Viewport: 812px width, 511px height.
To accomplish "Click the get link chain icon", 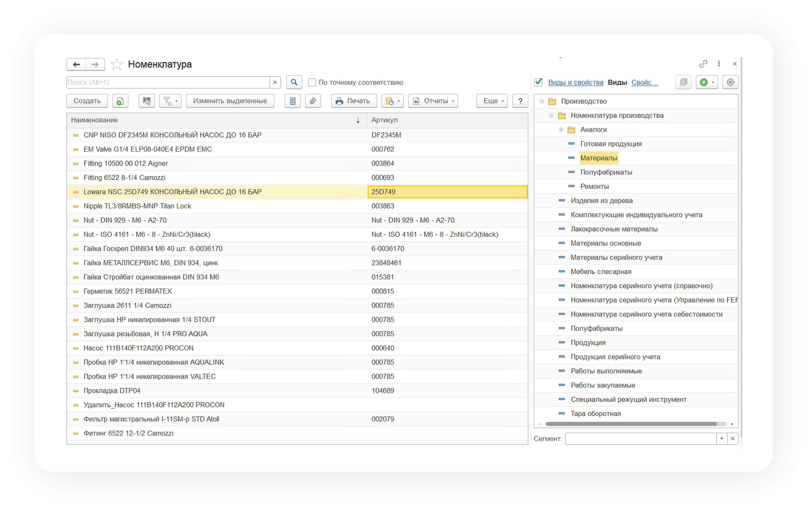I will click(703, 64).
